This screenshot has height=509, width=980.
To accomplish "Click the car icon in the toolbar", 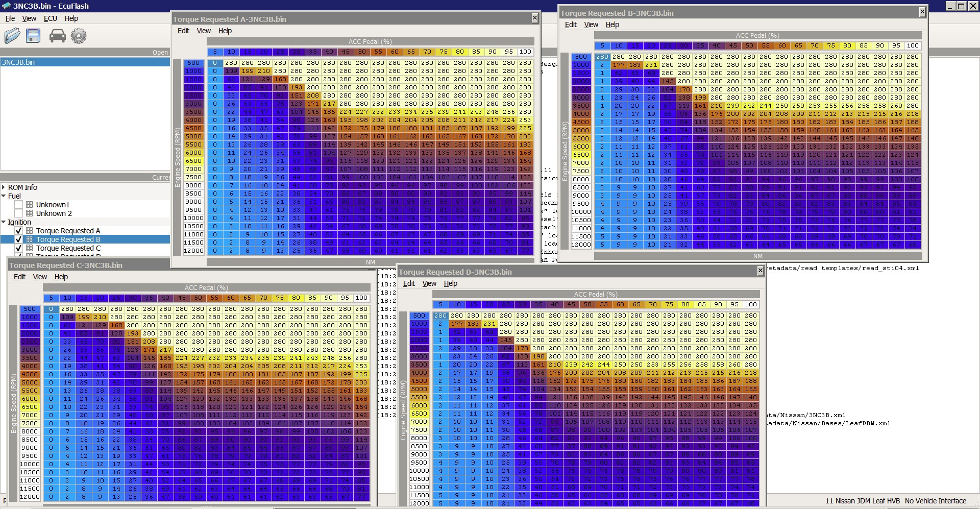I will coord(57,35).
